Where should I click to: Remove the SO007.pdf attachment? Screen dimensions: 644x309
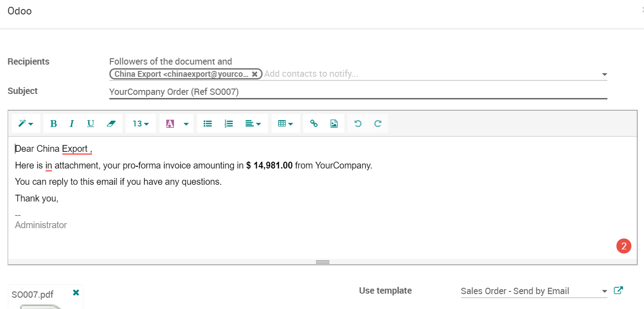[x=76, y=293]
